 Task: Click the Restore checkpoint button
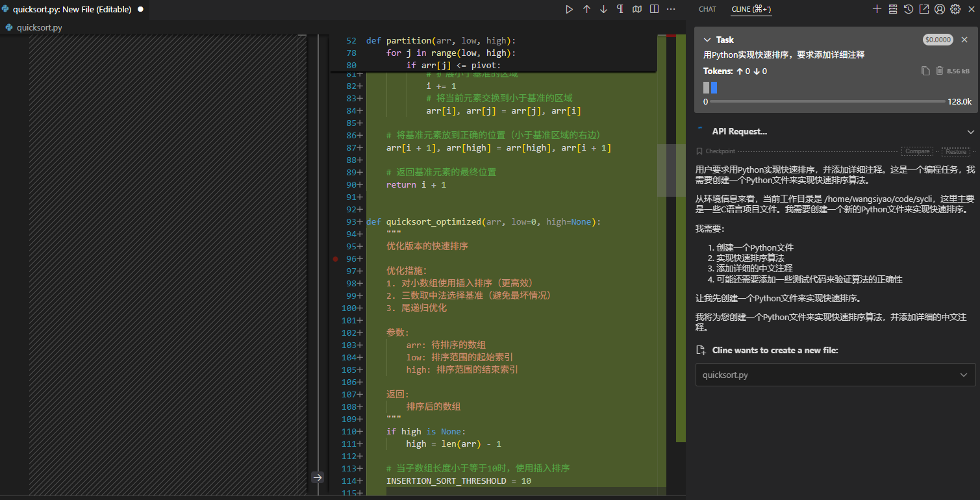pyautogui.click(x=955, y=151)
